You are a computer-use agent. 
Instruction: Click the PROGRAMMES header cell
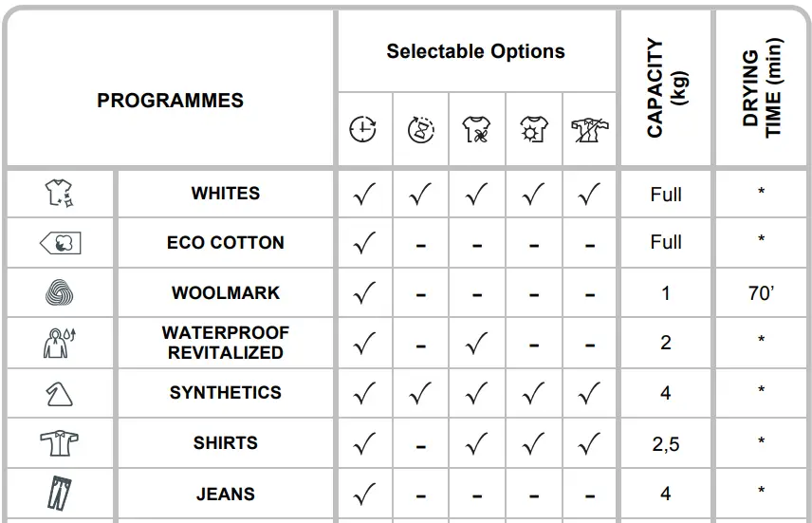170,100
